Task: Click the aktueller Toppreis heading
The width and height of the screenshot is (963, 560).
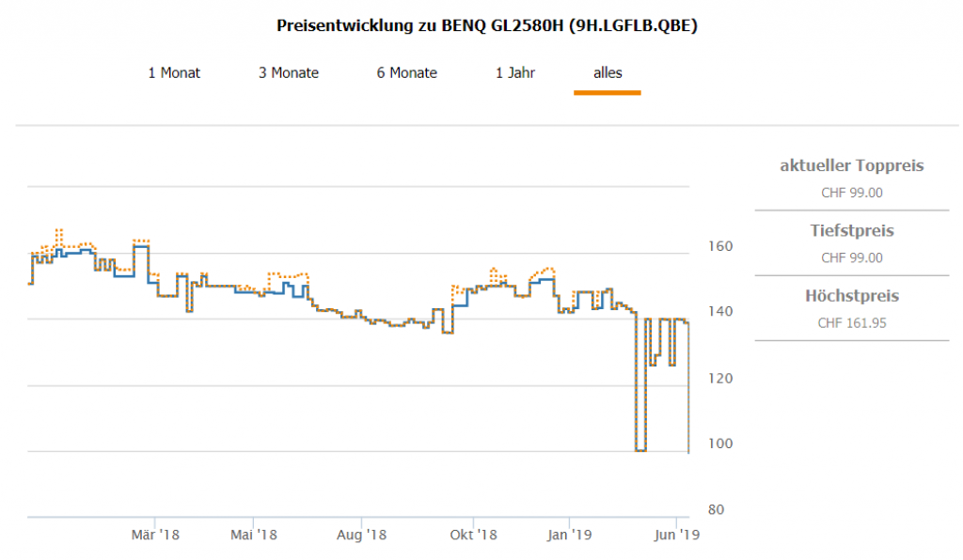Action: pyautogui.click(x=851, y=166)
